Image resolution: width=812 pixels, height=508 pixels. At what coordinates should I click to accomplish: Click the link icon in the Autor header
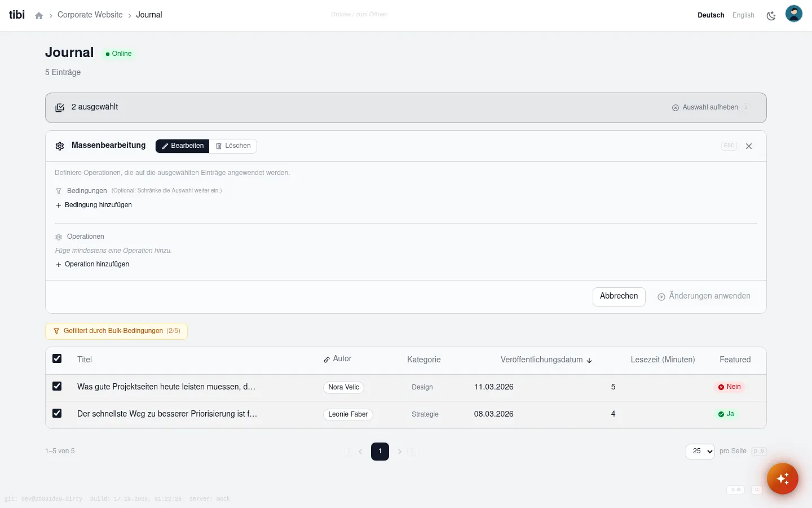pyautogui.click(x=326, y=360)
